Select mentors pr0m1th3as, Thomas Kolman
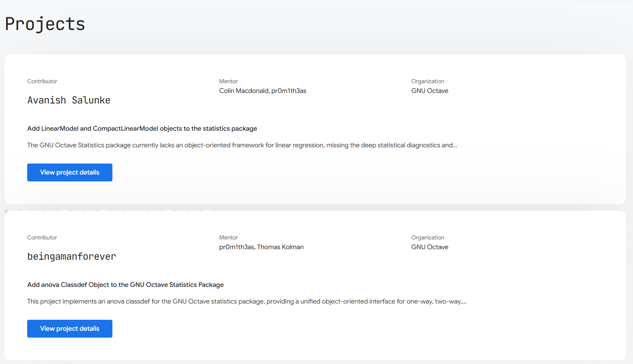The image size is (633, 364). point(261,247)
